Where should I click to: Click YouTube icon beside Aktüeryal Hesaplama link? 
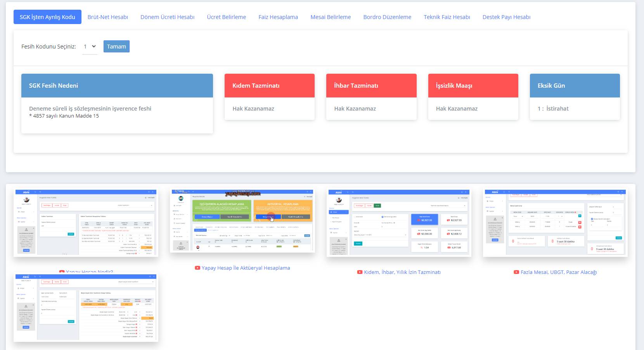197,268
